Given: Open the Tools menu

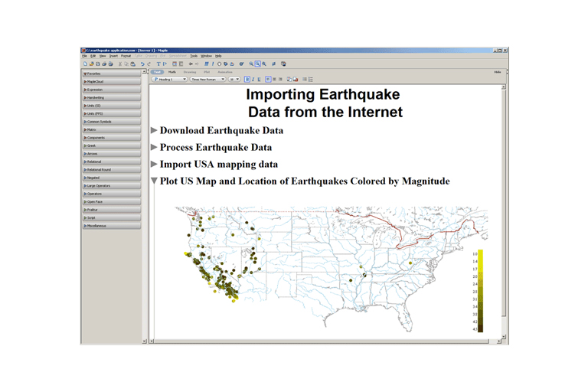Looking at the screenshot, I should pos(194,56).
